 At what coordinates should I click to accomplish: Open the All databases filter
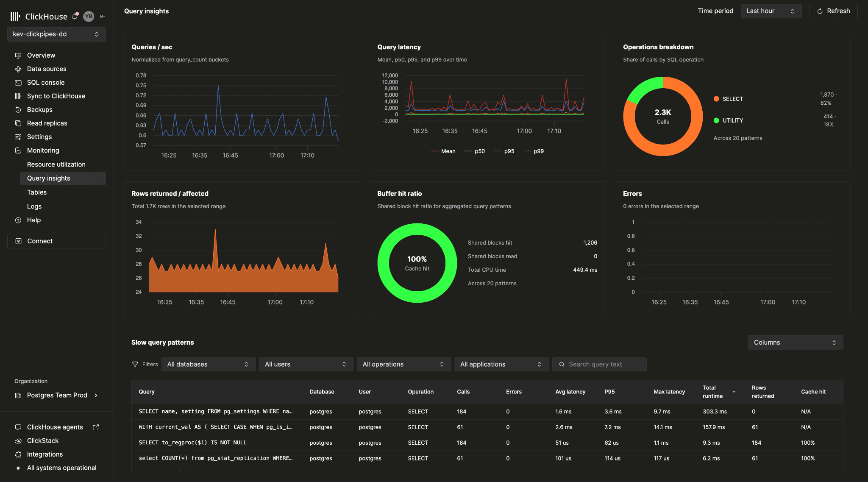point(208,365)
